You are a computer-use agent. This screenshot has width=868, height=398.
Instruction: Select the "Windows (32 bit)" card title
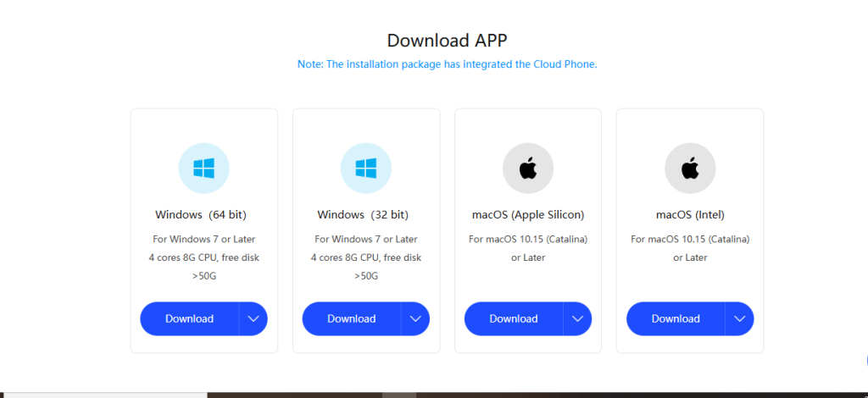click(x=363, y=214)
